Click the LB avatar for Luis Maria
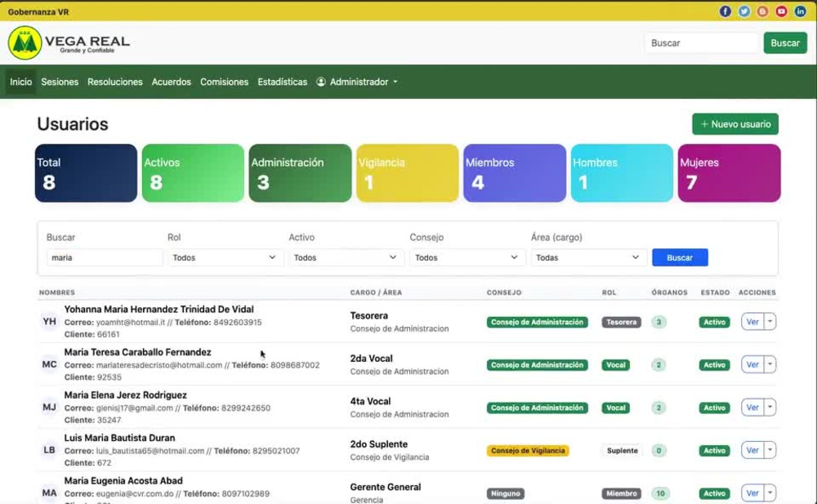The image size is (817, 504). point(50,450)
